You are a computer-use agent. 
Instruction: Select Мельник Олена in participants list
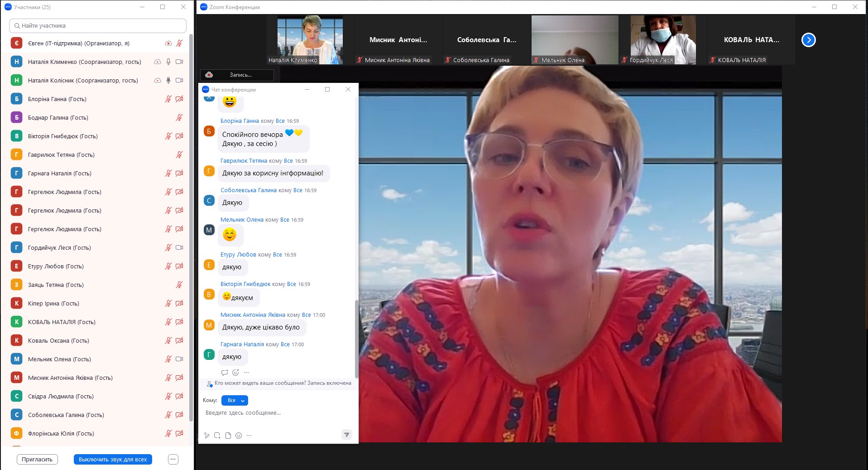[x=59, y=359]
